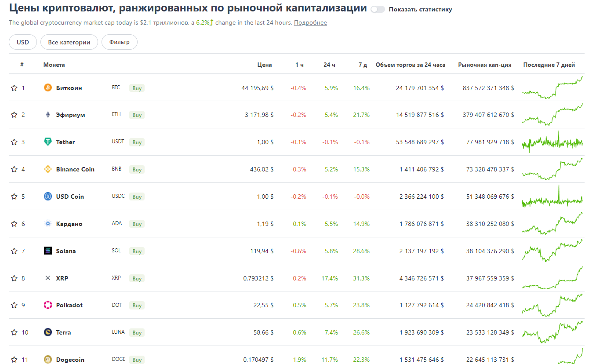Star XRP as a favorite
The image size is (607, 364).
(x=14, y=278)
